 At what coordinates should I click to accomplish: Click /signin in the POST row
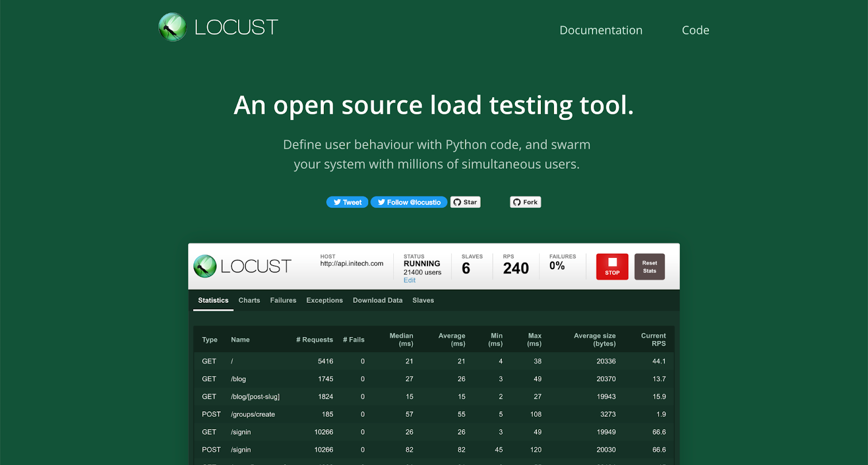(241, 450)
